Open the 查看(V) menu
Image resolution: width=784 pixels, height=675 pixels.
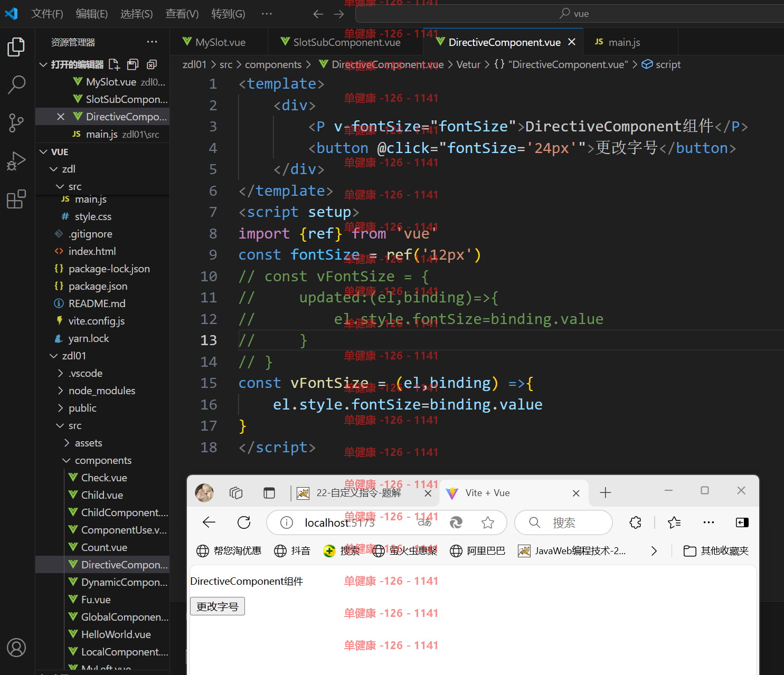[182, 14]
